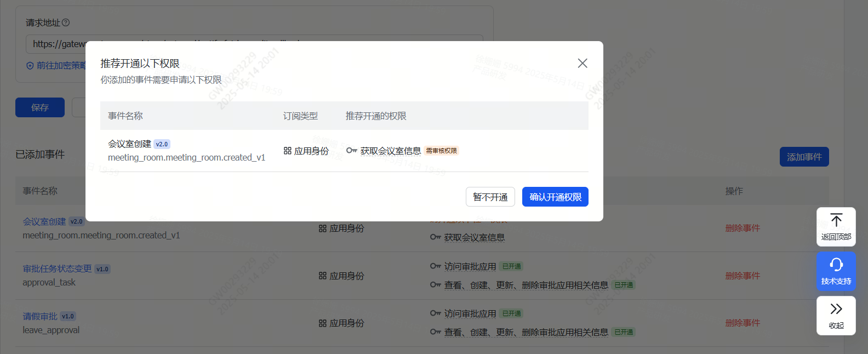Close the permission recommendation dialog
This screenshot has width=868, height=354.
pos(583,63)
